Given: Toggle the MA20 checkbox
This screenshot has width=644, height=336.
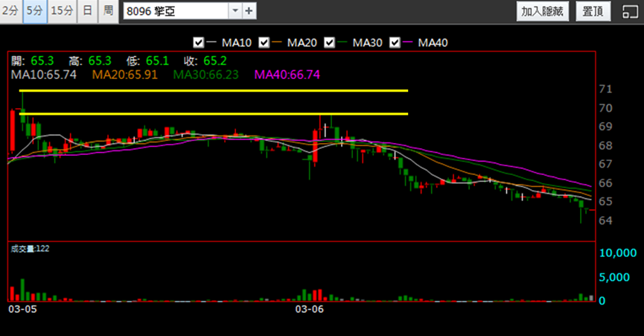Looking at the screenshot, I should (264, 42).
